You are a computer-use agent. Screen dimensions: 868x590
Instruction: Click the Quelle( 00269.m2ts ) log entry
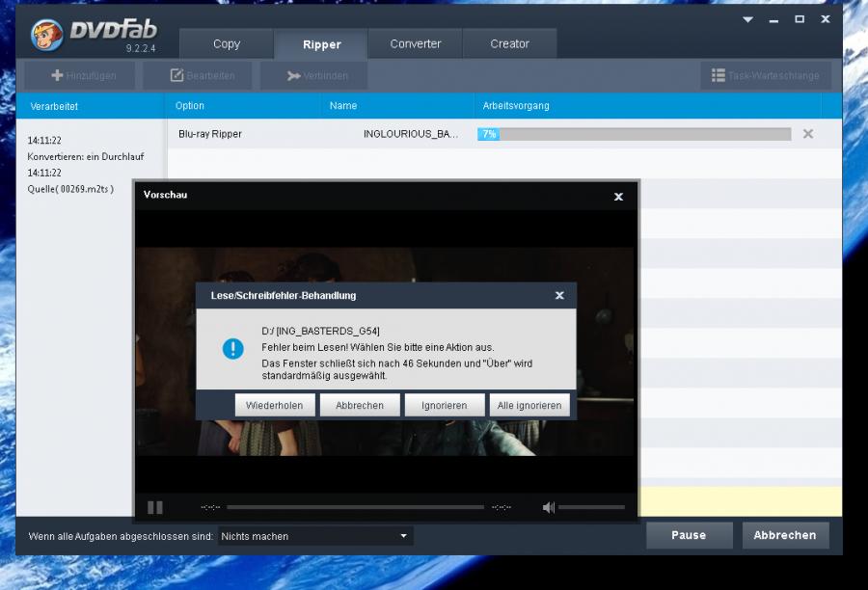pyautogui.click(x=70, y=189)
